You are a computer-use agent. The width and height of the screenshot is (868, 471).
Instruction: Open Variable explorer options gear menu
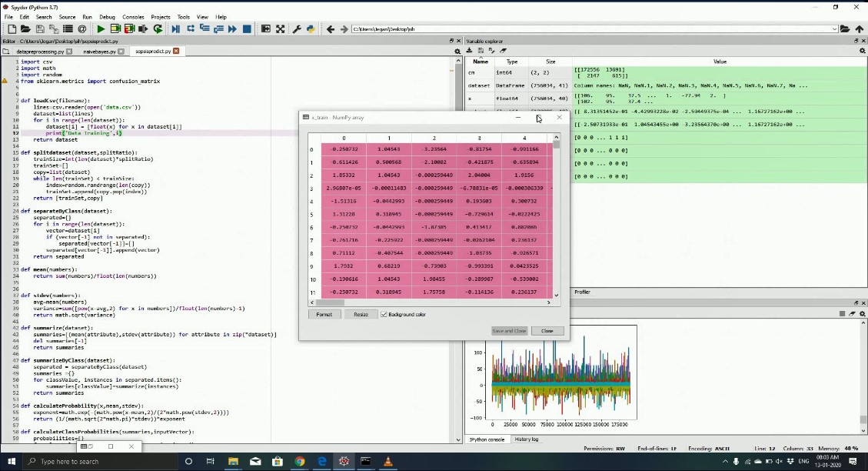(860, 51)
